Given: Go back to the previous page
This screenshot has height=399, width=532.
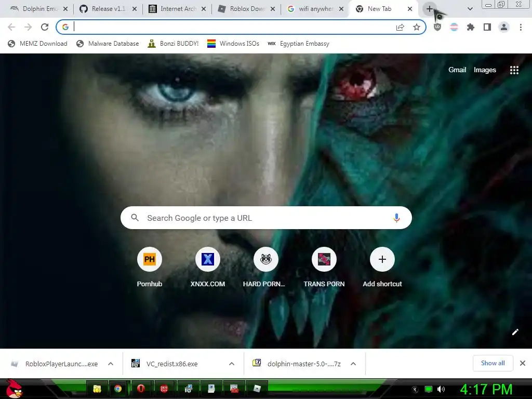Looking at the screenshot, I should [x=11, y=27].
